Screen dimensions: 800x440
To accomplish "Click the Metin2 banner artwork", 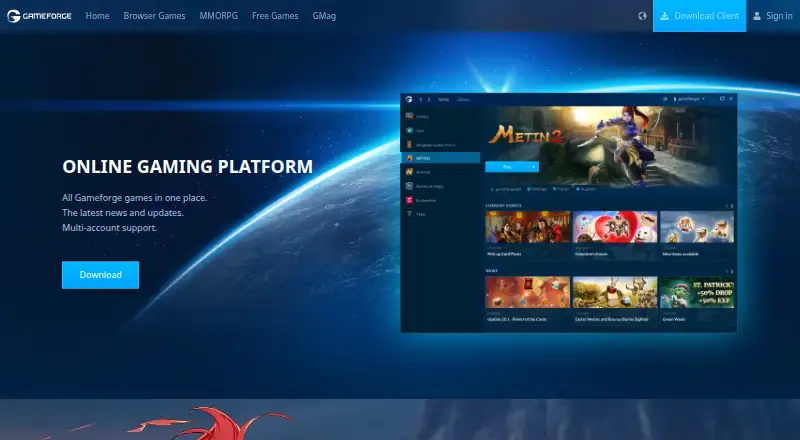I will click(x=608, y=145).
